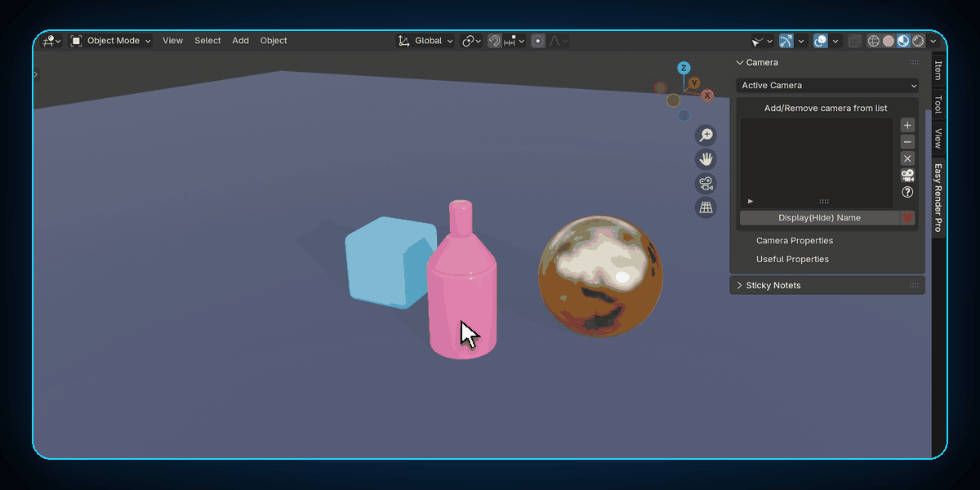Click the X axis on navigation gizmo

[707, 96]
